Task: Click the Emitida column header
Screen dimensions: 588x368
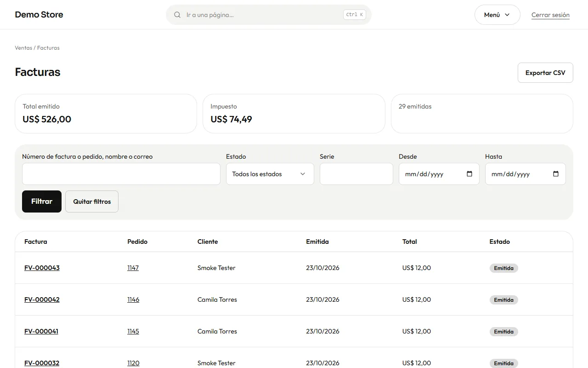Action: point(317,241)
